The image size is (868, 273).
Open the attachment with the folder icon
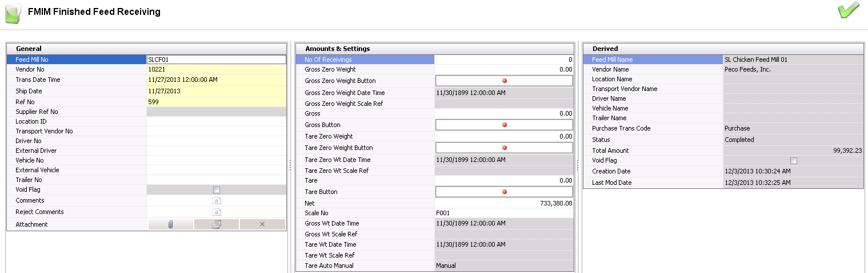click(217, 224)
